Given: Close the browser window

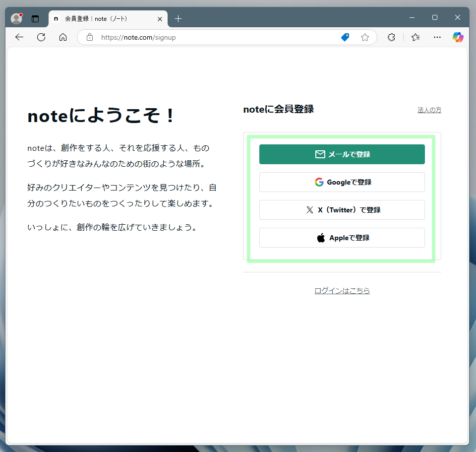Looking at the screenshot, I should (458, 18).
